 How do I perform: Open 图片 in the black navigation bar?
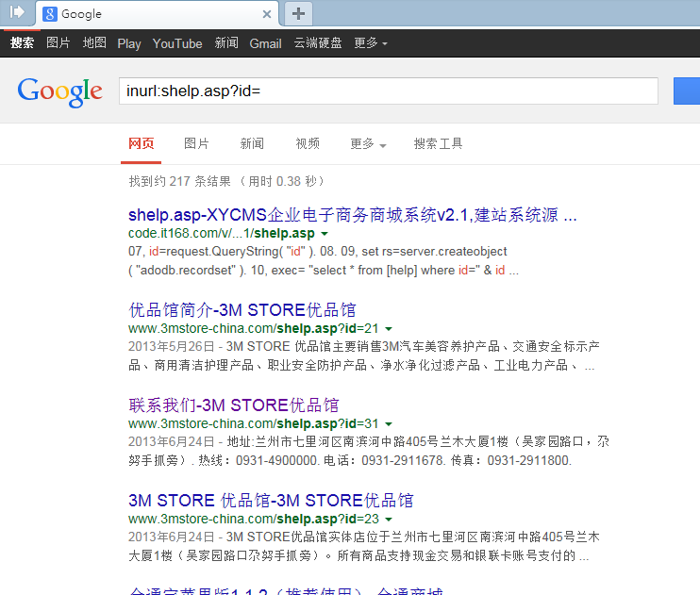click(x=58, y=42)
